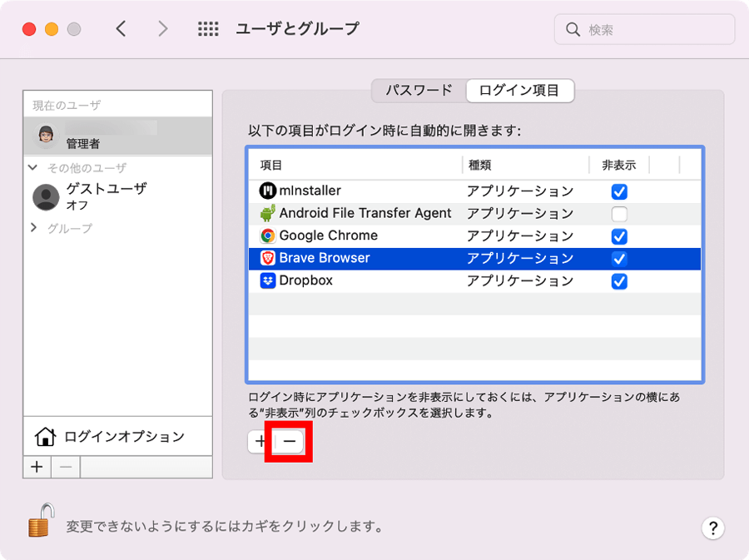Collapse the その他のユーザ section
The height and width of the screenshot is (560, 749).
pos(33,167)
